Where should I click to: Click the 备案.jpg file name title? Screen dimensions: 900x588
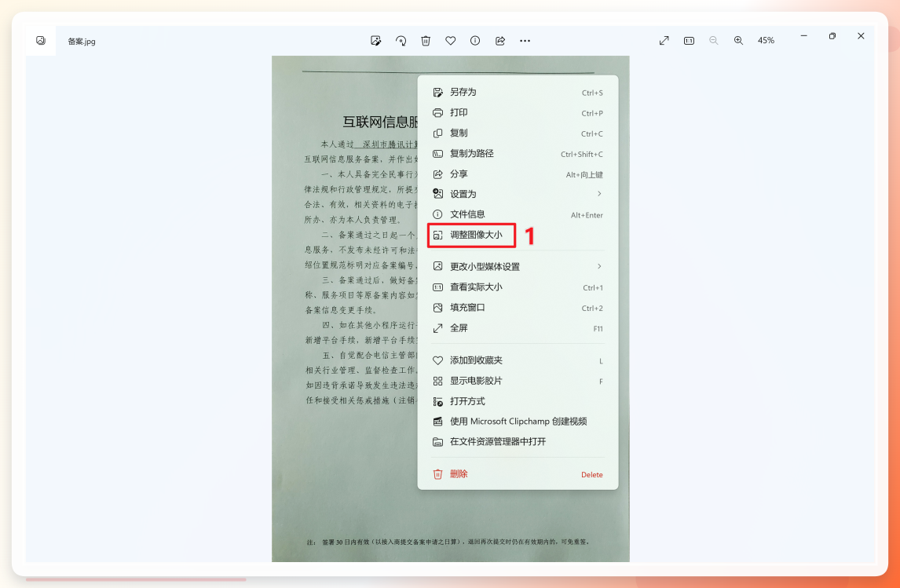pos(82,42)
